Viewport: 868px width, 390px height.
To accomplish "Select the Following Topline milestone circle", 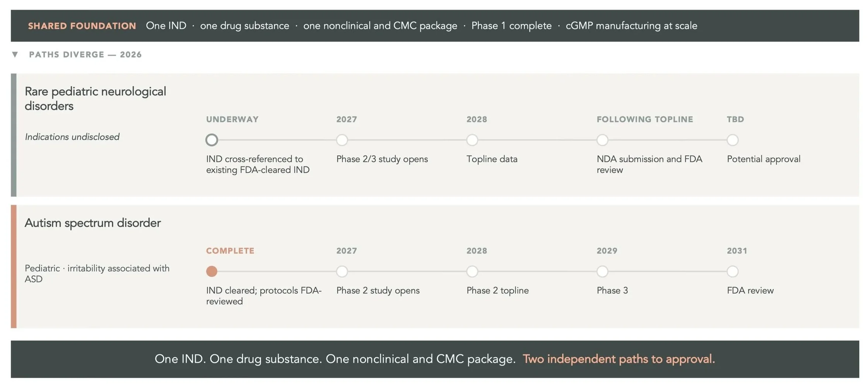I will pos(602,140).
